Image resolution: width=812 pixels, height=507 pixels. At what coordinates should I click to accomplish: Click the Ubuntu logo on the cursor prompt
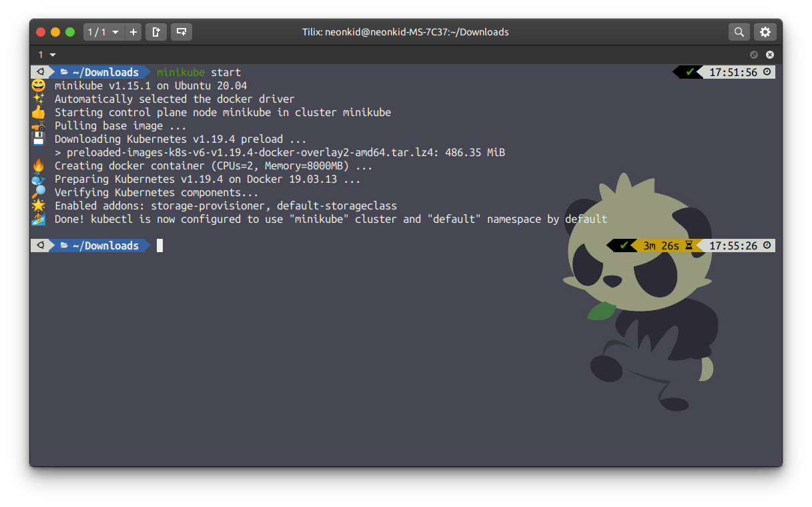coord(41,245)
